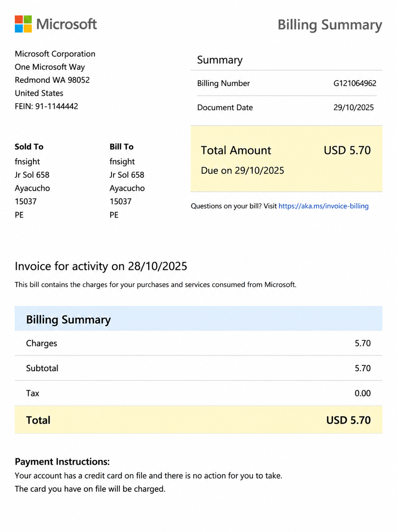Select the 'Tax' row label

(x=33, y=393)
